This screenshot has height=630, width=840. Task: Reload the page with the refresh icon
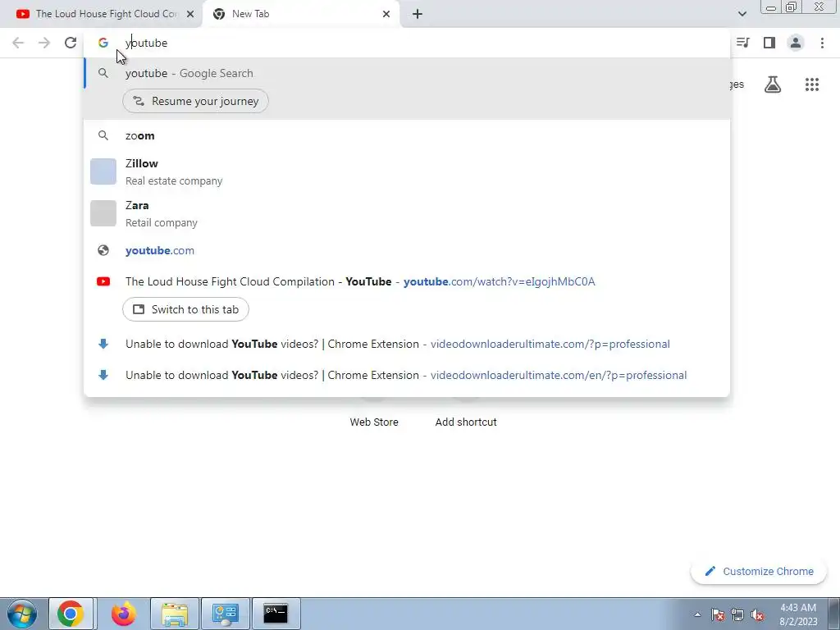click(x=71, y=43)
